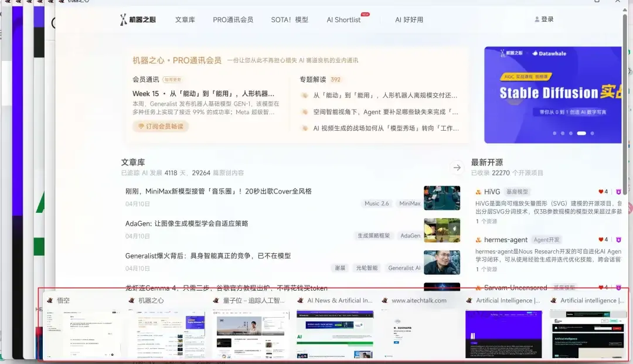Click the browser icon beside AI News & Artificial In...
This screenshot has height=364, width=633.
click(x=300, y=300)
